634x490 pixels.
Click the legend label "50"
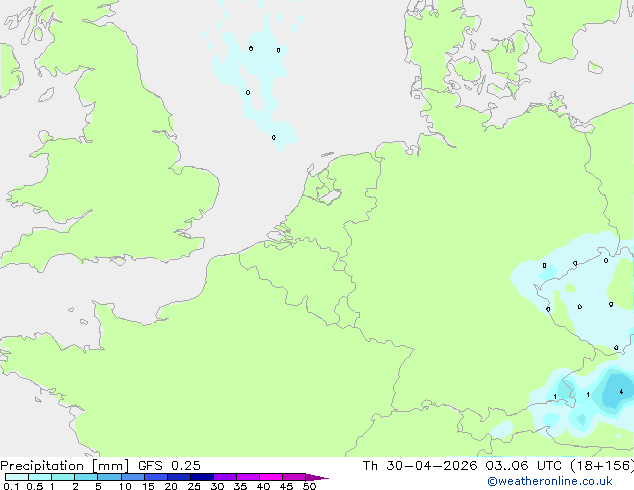click(309, 486)
